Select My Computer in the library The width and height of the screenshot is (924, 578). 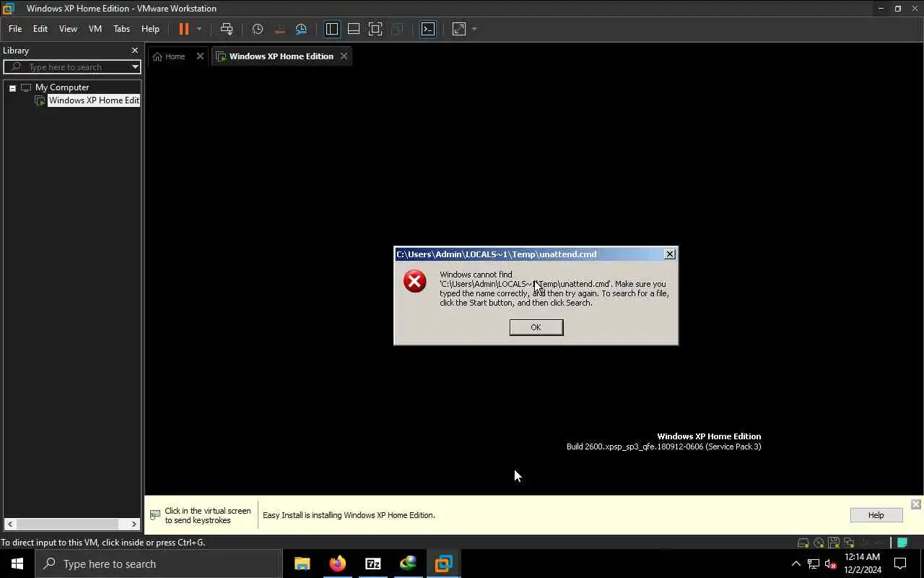(62, 87)
